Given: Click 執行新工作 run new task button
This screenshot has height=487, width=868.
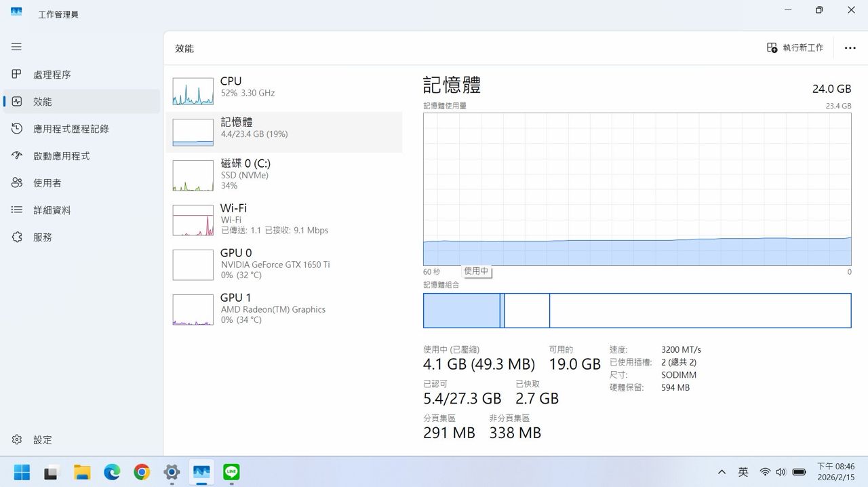Looking at the screenshot, I should tap(795, 47).
